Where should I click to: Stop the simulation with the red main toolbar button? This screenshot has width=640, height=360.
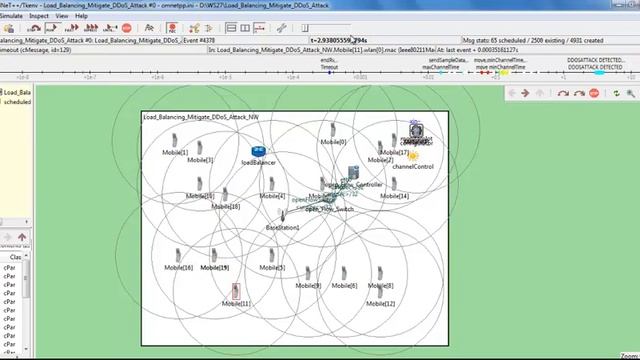click(x=127, y=28)
